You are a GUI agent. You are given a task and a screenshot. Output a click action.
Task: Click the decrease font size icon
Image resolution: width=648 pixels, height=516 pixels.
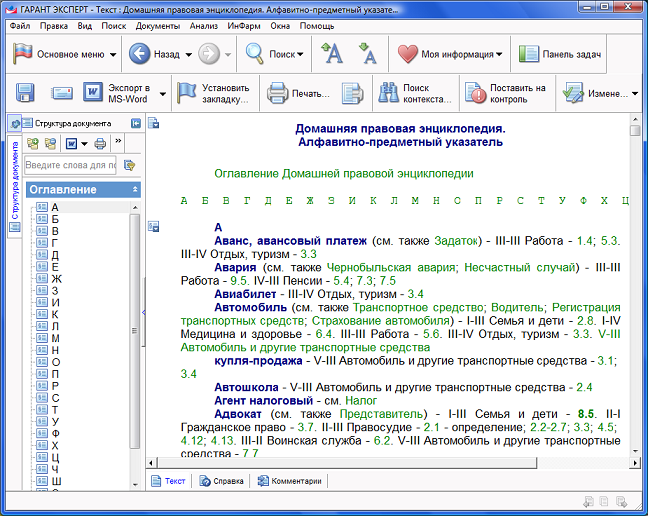[367, 54]
